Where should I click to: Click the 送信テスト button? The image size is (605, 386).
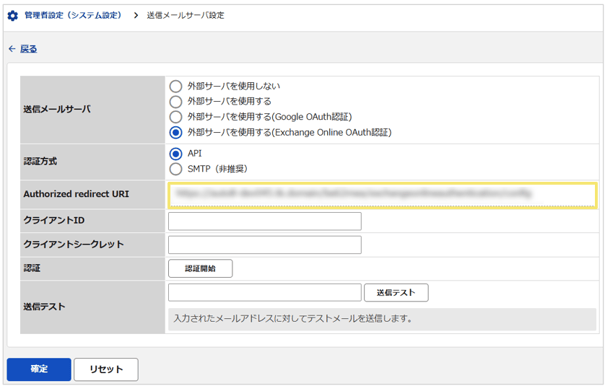coord(396,292)
